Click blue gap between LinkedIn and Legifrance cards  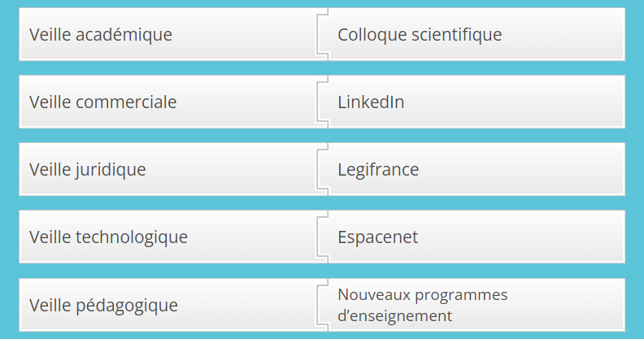pyautogui.click(x=476, y=136)
